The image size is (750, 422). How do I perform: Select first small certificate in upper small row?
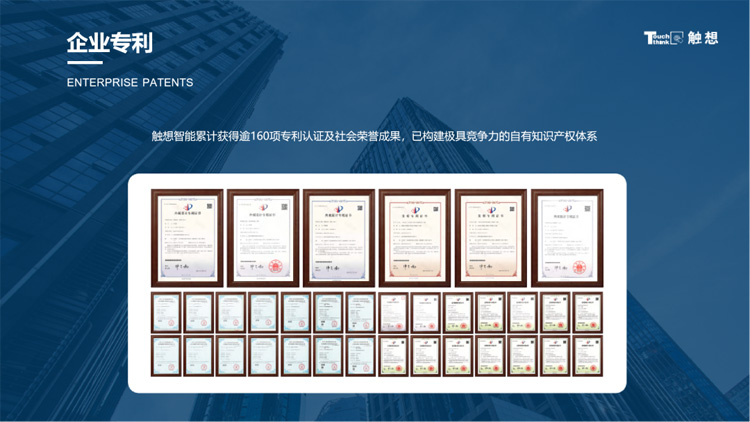(x=166, y=312)
